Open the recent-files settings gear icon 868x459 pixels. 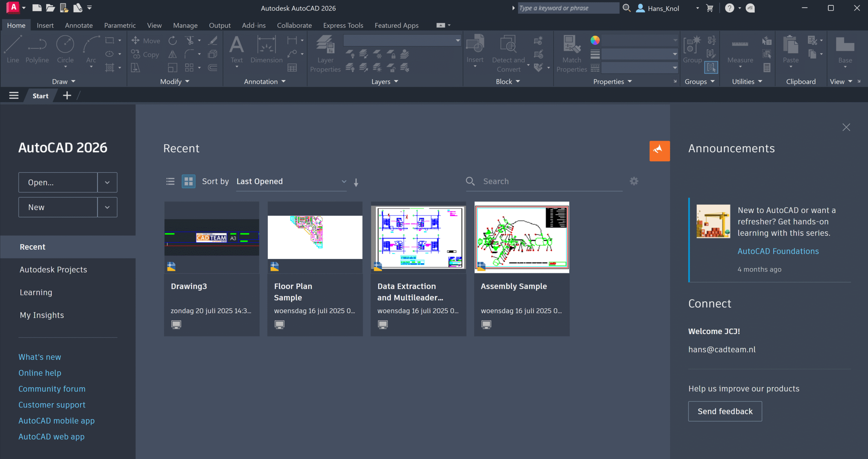(634, 181)
